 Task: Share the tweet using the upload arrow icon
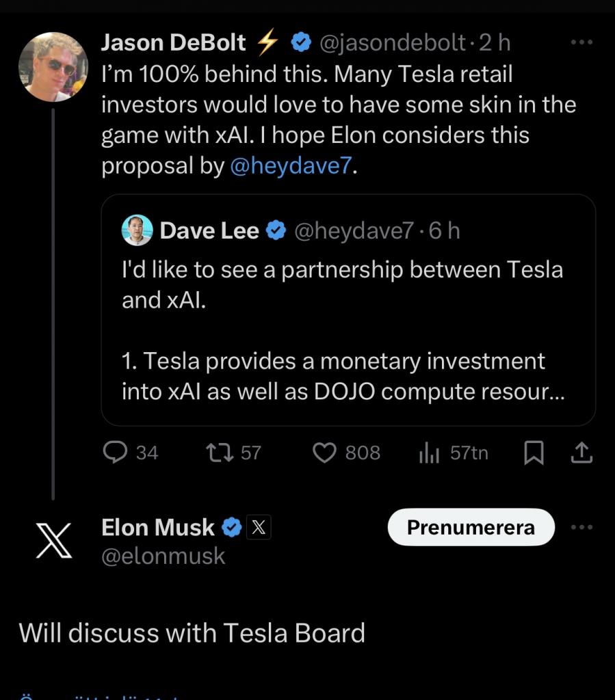pyautogui.click(x=581, y=453)
